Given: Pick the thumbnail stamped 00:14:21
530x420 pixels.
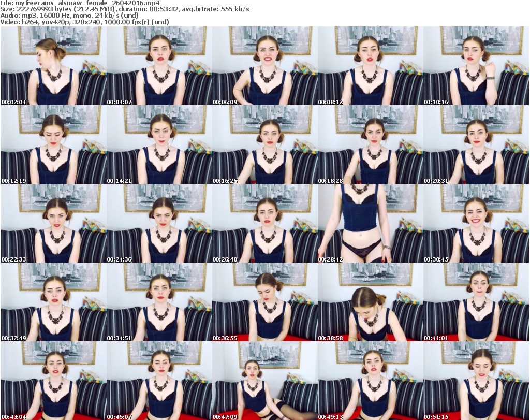Looking at the screenshot, I should click(x=159, y=144).
